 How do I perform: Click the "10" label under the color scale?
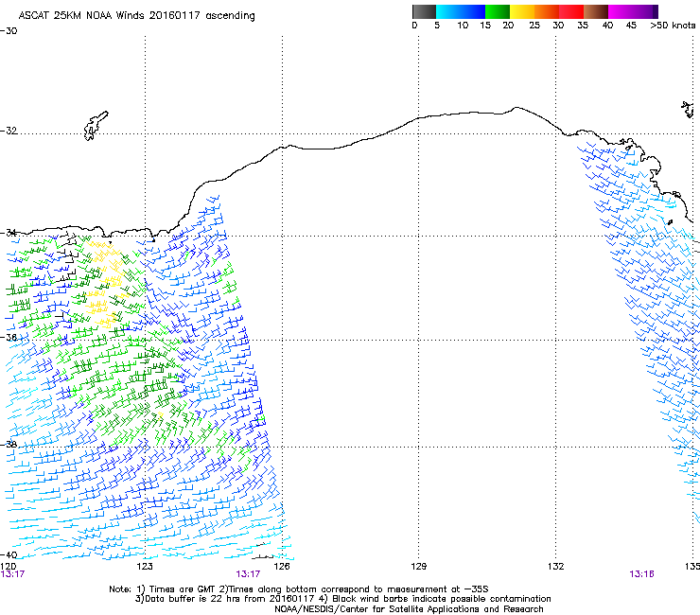[x=463, y=26]
